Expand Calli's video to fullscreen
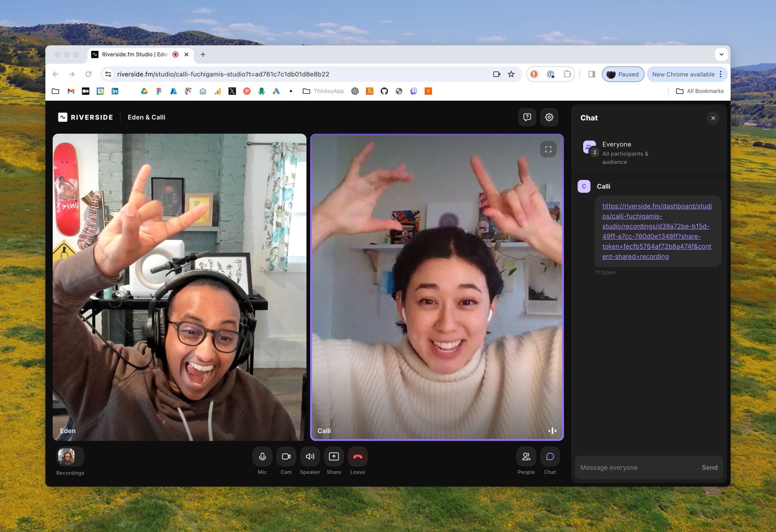 point(548,149)
